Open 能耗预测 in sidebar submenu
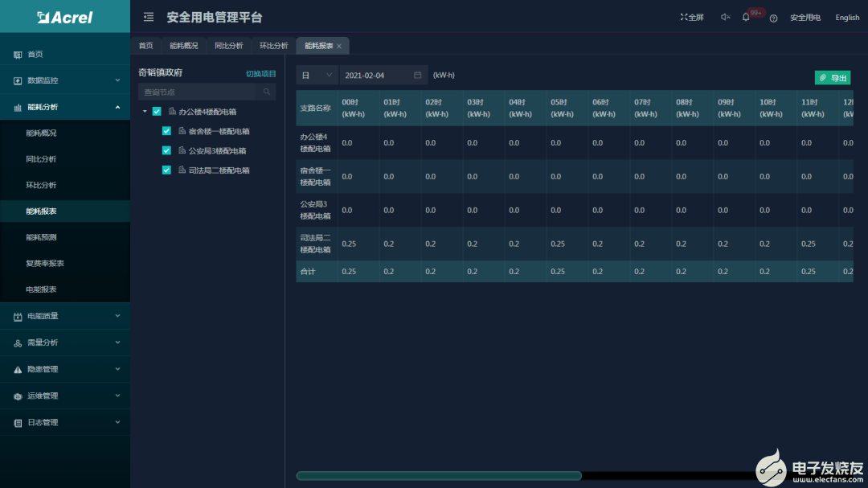The image size is (868, 488). pos(41,237)
